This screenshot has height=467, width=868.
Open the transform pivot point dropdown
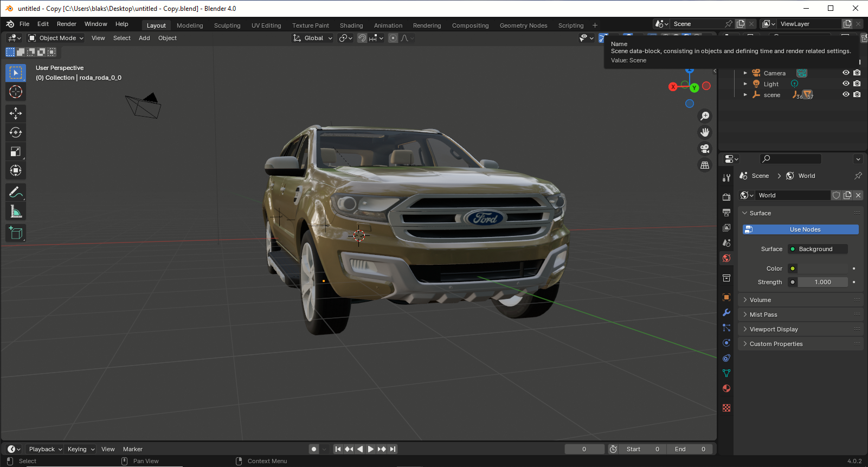(345, 38)
